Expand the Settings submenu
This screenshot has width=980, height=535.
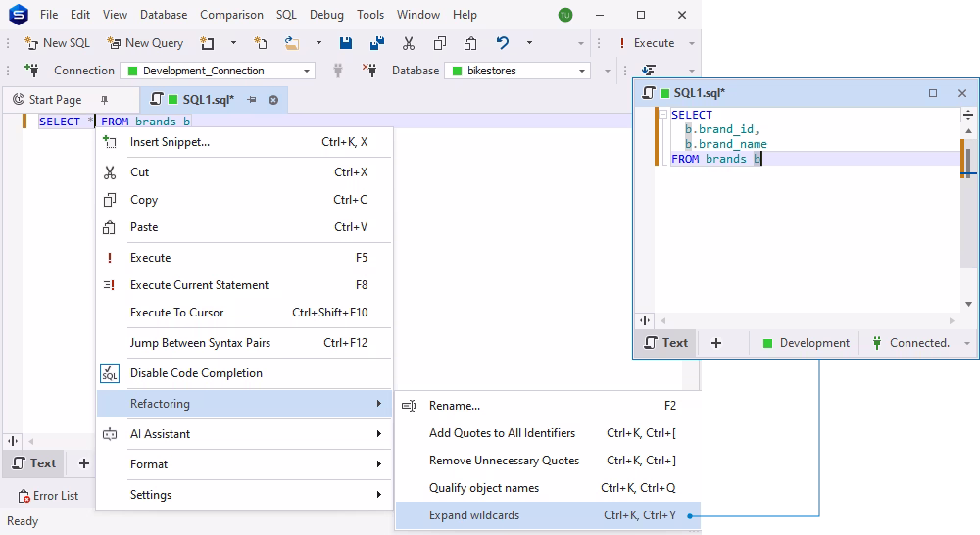pos(244,495)
